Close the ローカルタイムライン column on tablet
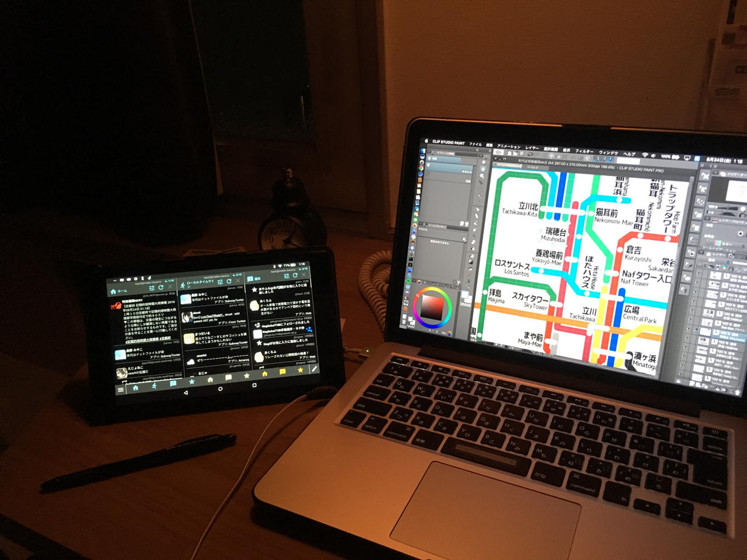 [x=238, y=281]
